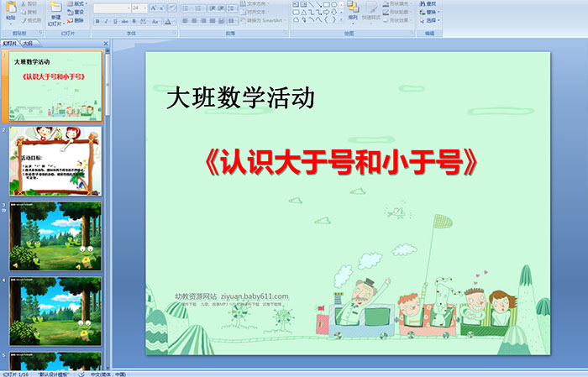
Task: Switch to the Outline tab
Action: tap(28, 43)
